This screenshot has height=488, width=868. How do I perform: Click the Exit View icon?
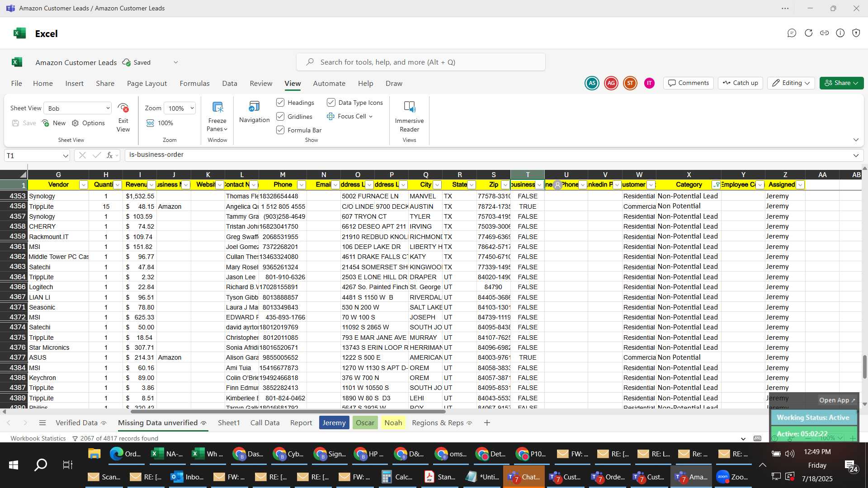[123, 108]
